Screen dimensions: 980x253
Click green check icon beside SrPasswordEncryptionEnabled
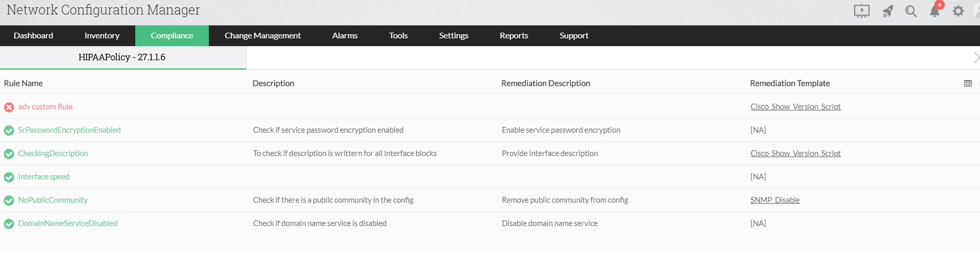click(9, 131)
